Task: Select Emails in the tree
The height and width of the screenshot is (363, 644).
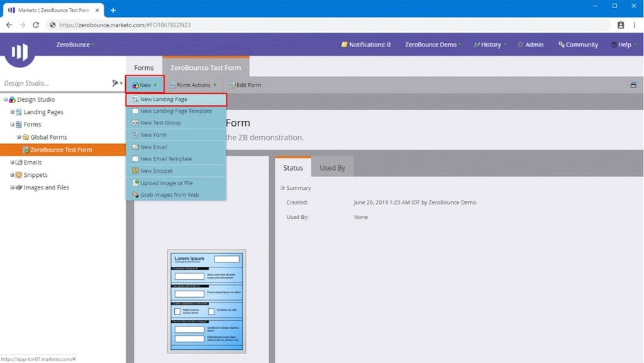Action: [x=33, y=162]
